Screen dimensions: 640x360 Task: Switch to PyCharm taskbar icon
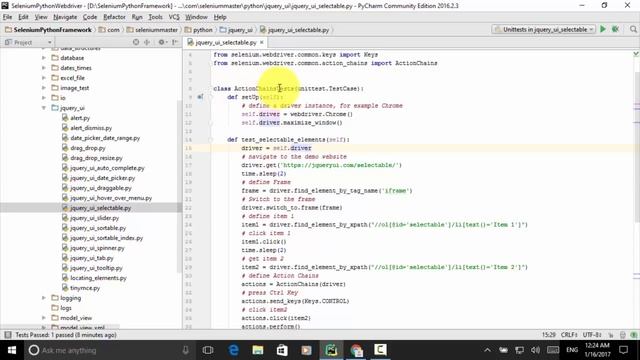[331, 350]
